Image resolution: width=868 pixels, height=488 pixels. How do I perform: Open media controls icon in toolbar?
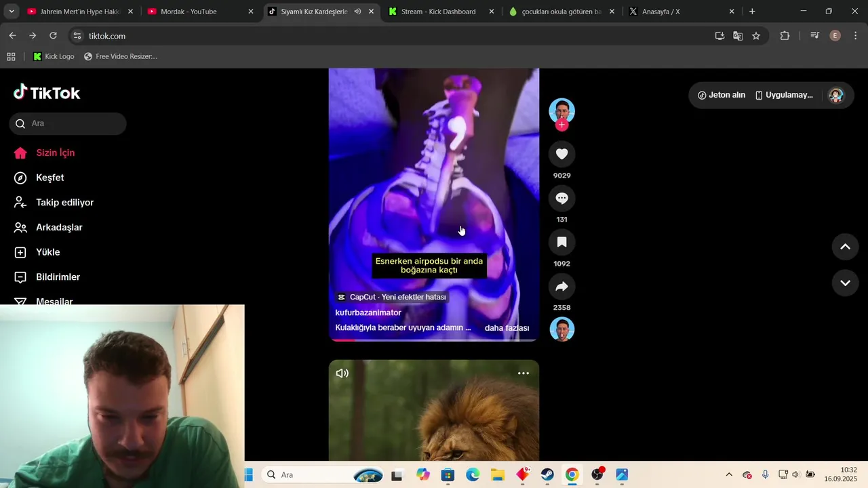pos(814,36)
